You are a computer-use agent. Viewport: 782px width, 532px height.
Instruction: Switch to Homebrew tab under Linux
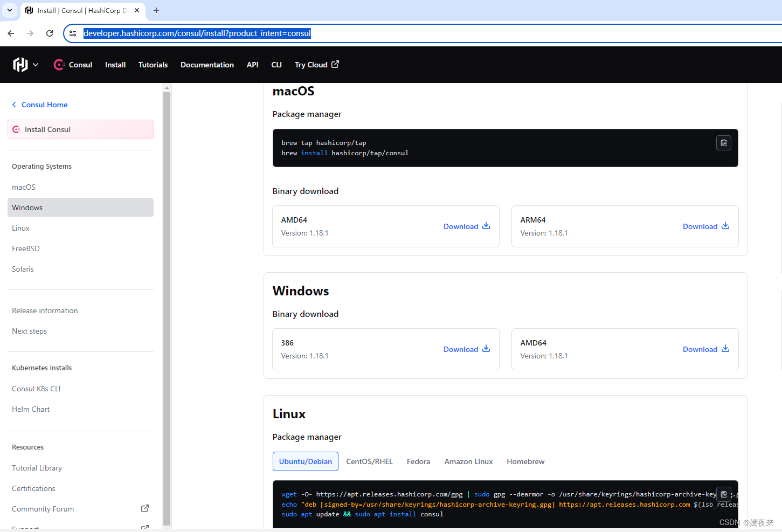pyautogui.click(x=525, y=461)
